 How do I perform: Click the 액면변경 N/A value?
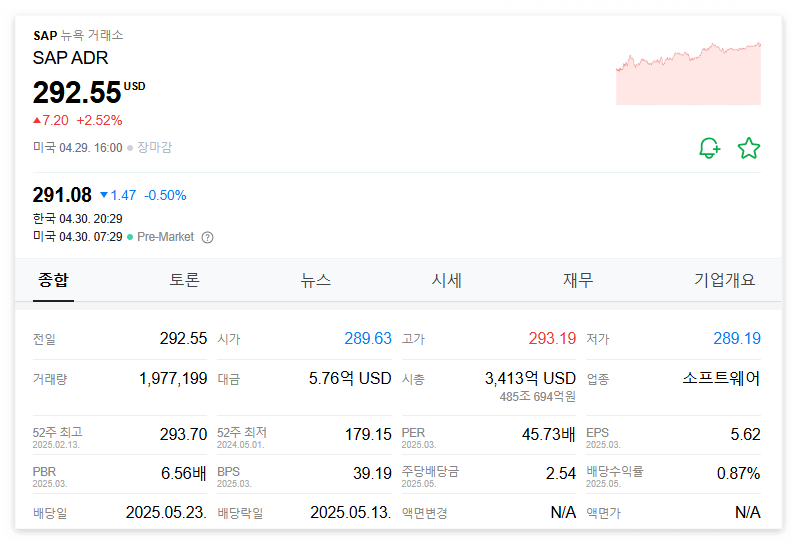pos(563,512)
